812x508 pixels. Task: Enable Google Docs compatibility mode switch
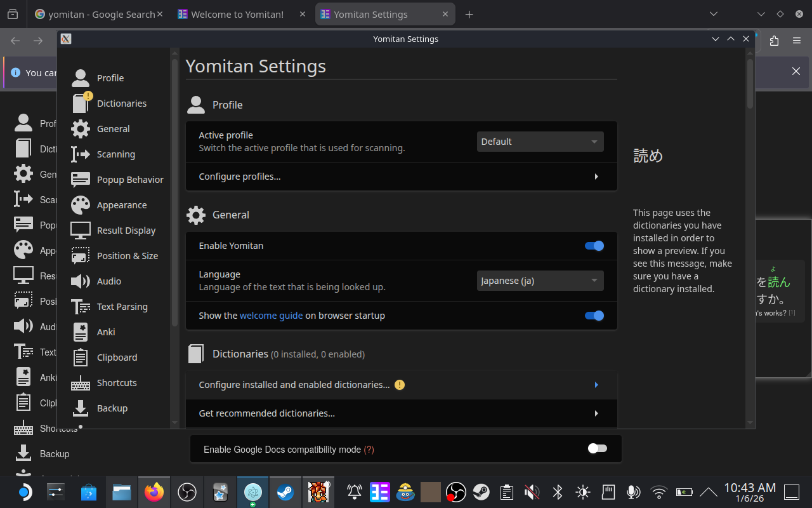(597, 449)
